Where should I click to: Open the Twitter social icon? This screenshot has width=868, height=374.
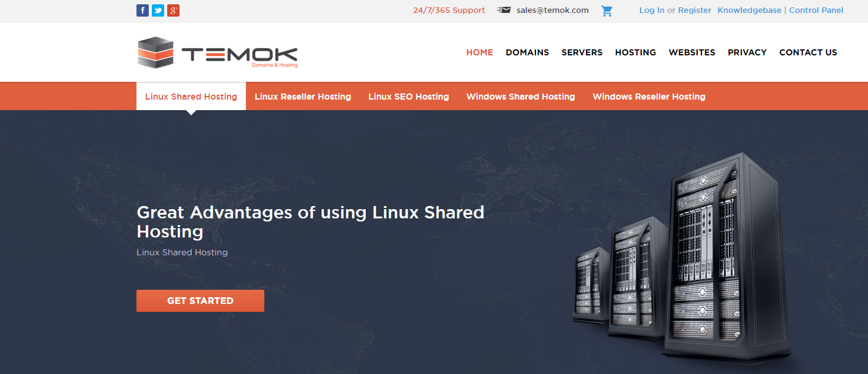coord(158,10)
